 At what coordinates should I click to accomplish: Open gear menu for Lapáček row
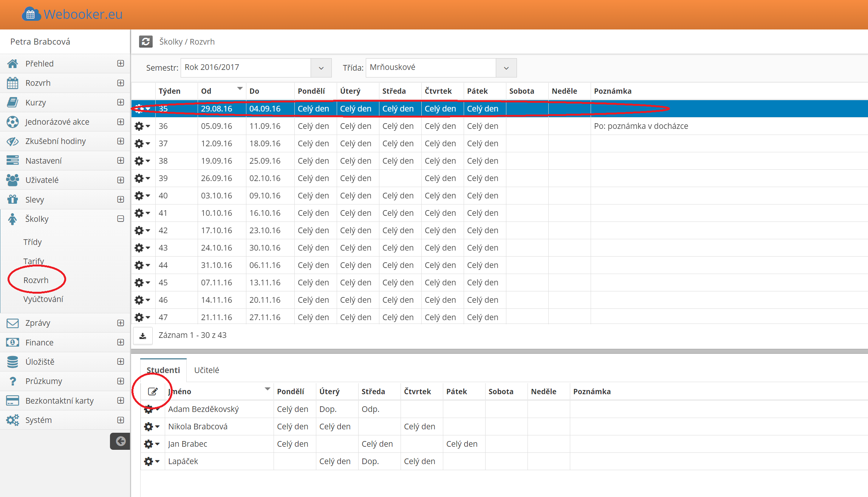[152, 461]
